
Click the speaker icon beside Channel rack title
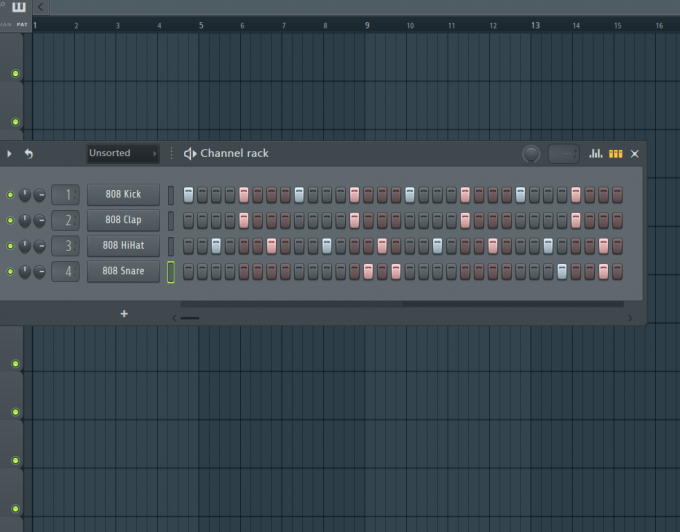[x=190, y=153]
